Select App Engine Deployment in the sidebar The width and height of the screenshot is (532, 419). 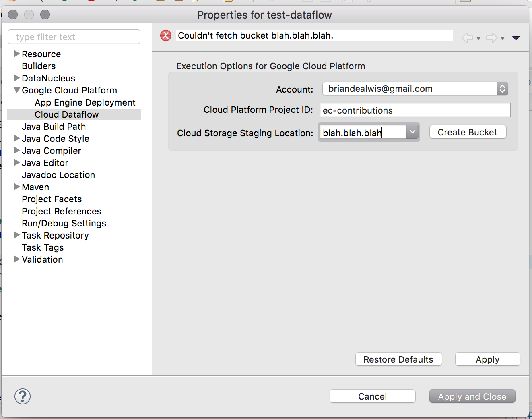[85, 102]
